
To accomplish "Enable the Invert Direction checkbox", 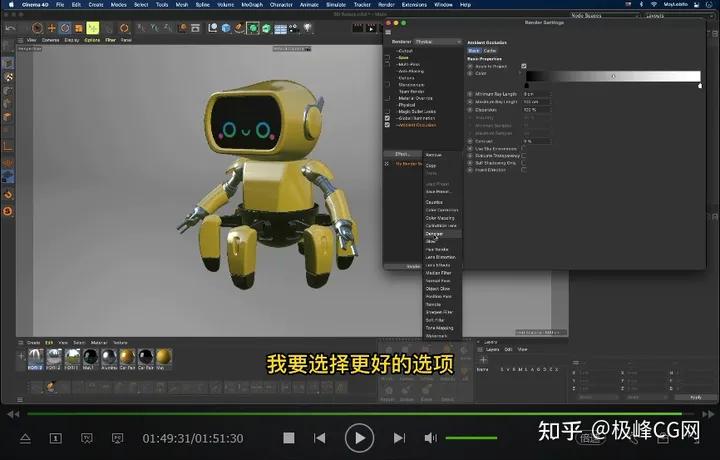I will coord(524,170).
